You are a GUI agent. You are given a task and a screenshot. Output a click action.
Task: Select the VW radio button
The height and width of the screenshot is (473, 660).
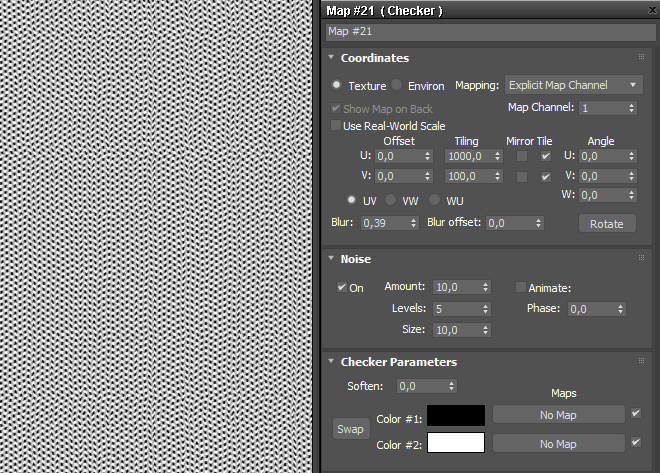point(393,201)
